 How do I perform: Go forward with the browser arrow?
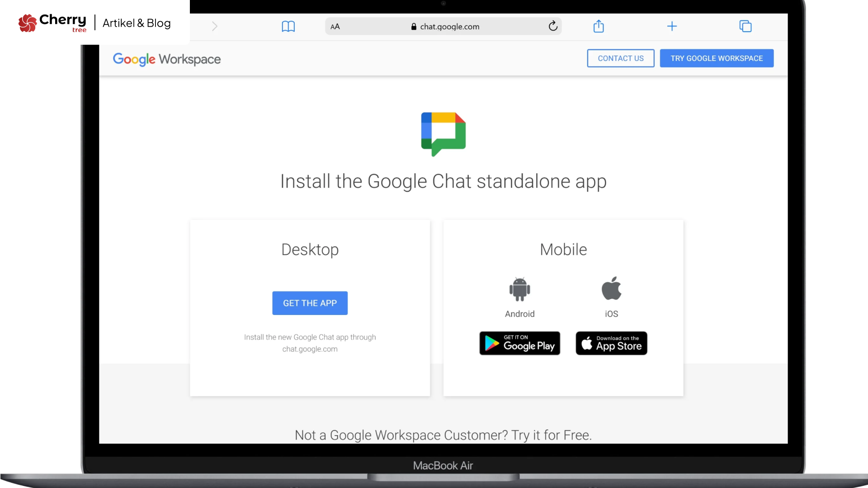tap(215, 26)
